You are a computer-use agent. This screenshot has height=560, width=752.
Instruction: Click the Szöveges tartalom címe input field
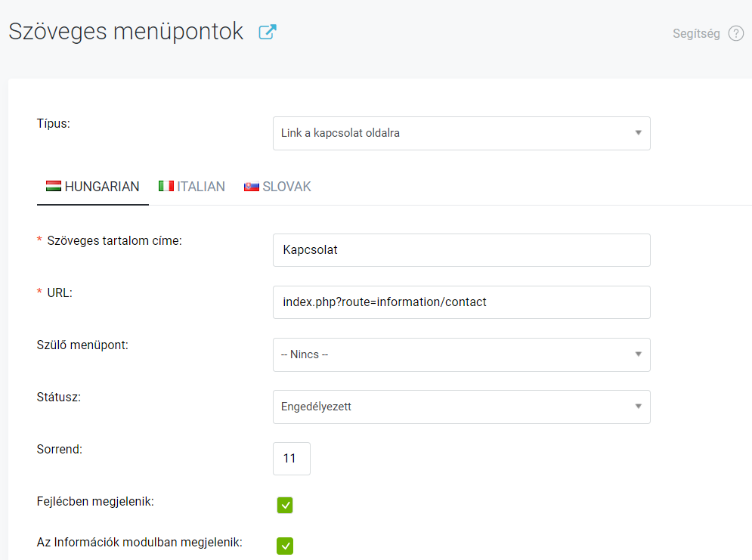[x=461, y=249]
